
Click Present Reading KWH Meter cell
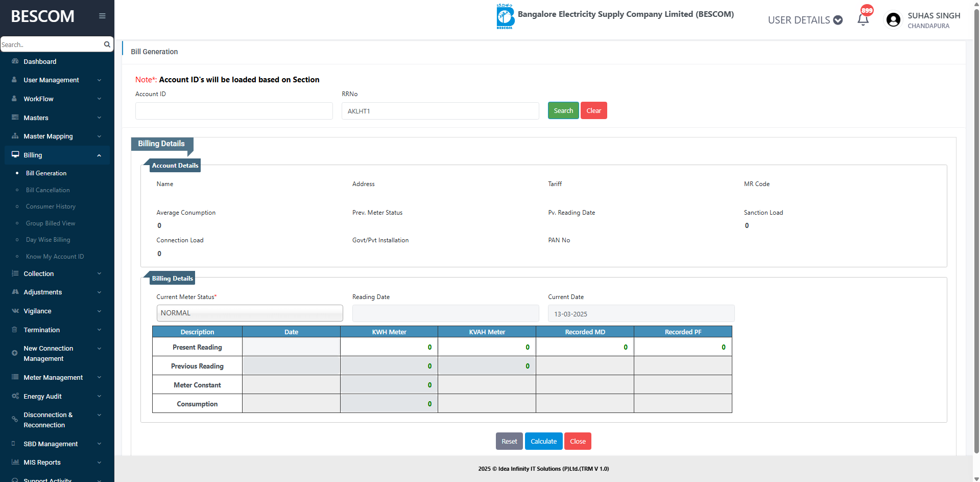pos(389,347)
